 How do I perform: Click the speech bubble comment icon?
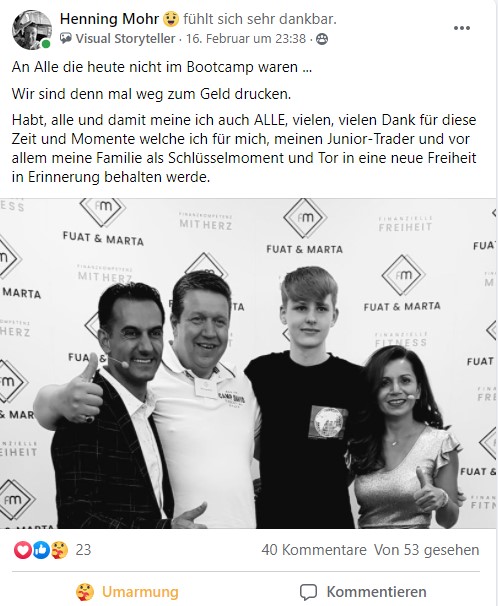click(308, 592)
